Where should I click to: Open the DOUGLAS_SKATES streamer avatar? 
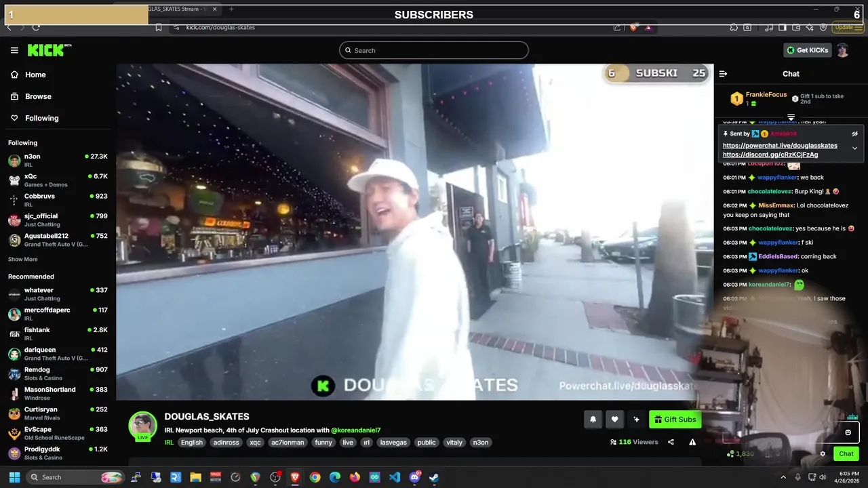[142, 426]
